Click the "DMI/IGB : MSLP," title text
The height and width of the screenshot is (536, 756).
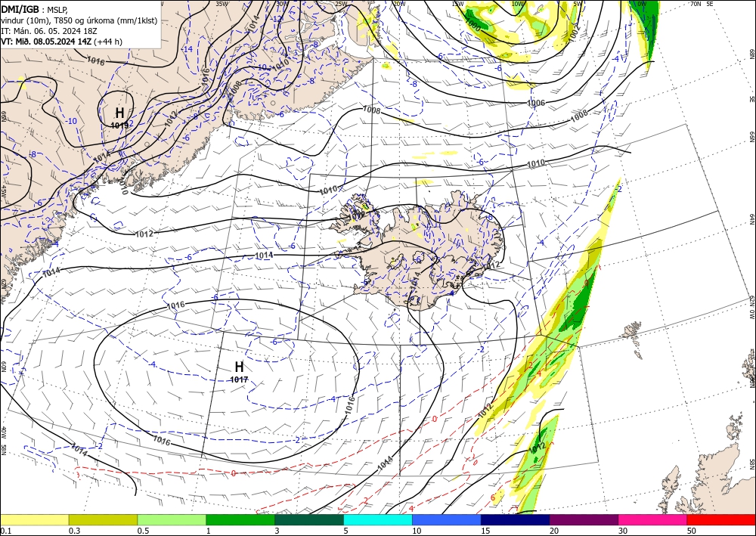tap(35, 9)
